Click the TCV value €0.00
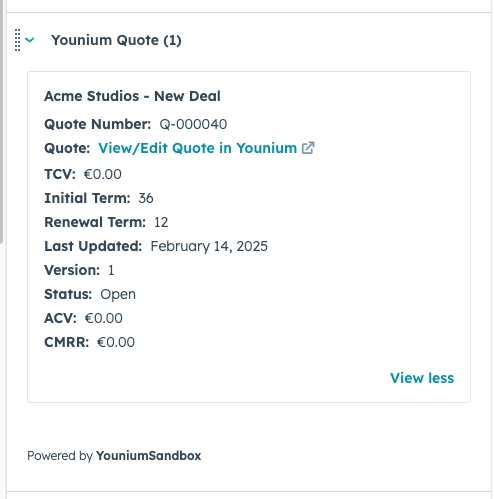Screen dimensions: 494x499 point(103,174)
